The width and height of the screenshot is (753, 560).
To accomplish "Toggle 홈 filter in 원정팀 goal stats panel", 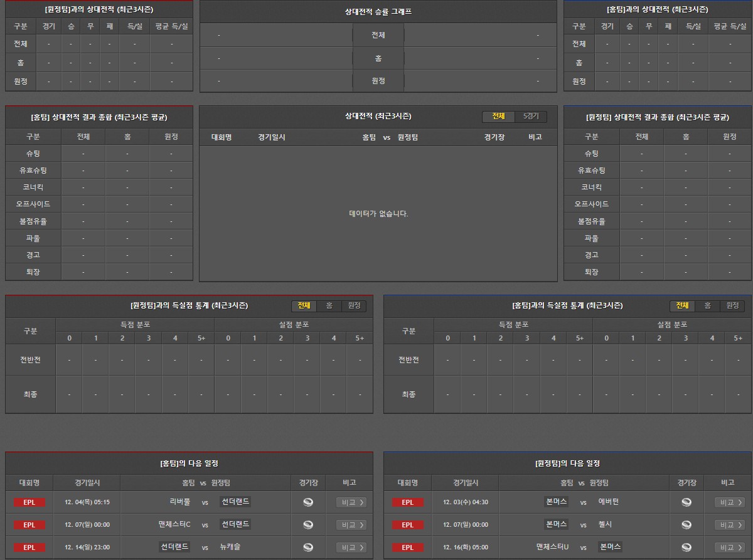I will point(329,306).
